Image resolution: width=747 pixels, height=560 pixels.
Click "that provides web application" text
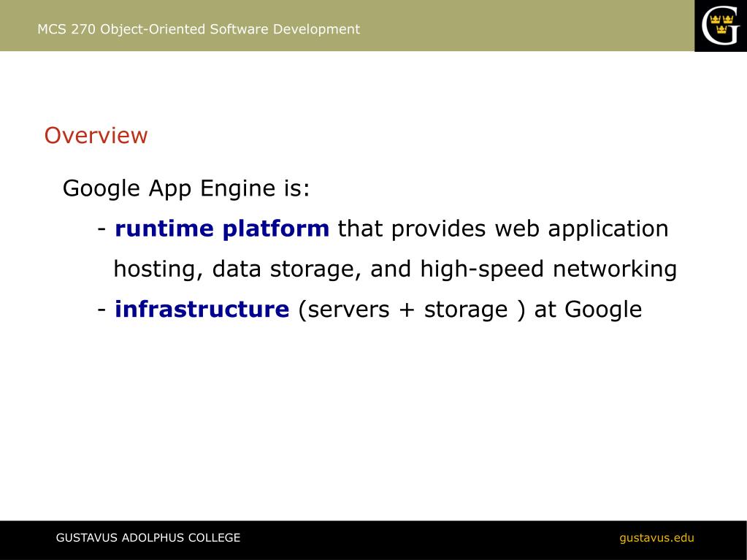[x=503, y=229]
